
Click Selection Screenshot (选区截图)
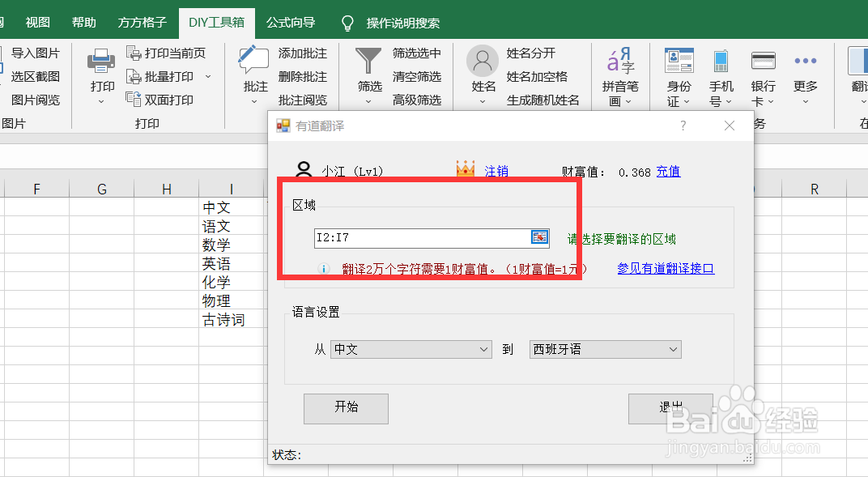point(35,76)
